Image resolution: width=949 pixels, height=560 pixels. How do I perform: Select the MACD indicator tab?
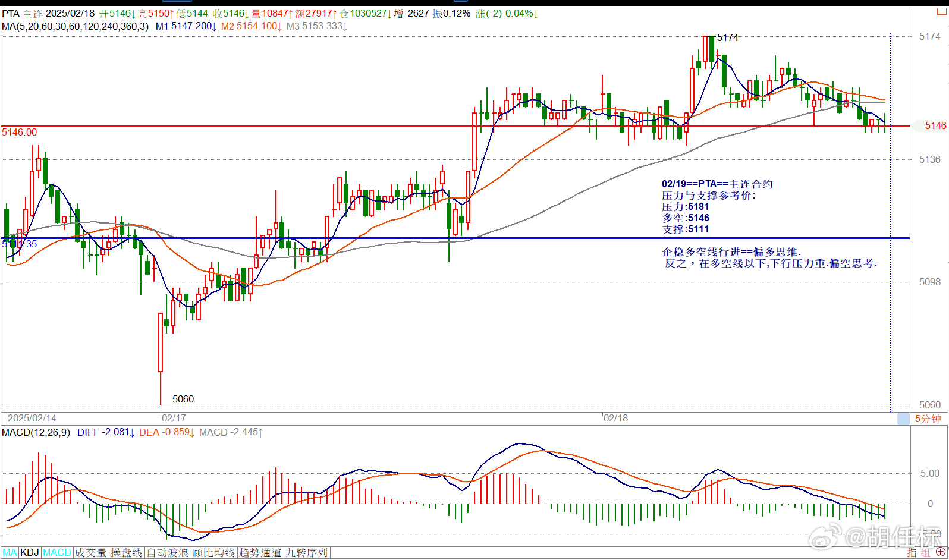(x=57, y=553)
